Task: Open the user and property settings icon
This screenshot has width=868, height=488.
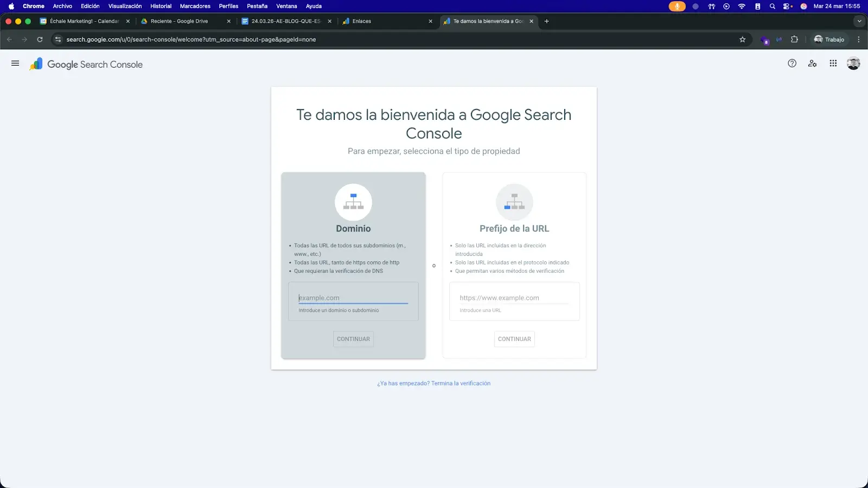Action: coord(812,63)
